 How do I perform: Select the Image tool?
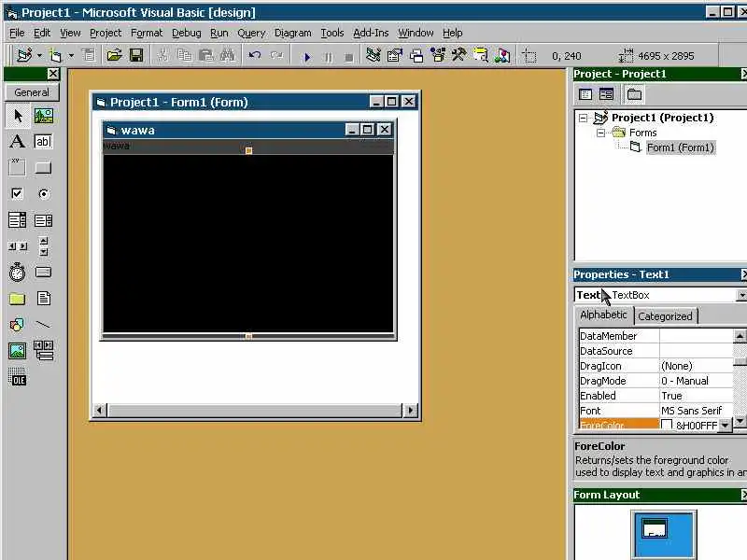click(x=18, y=351)
